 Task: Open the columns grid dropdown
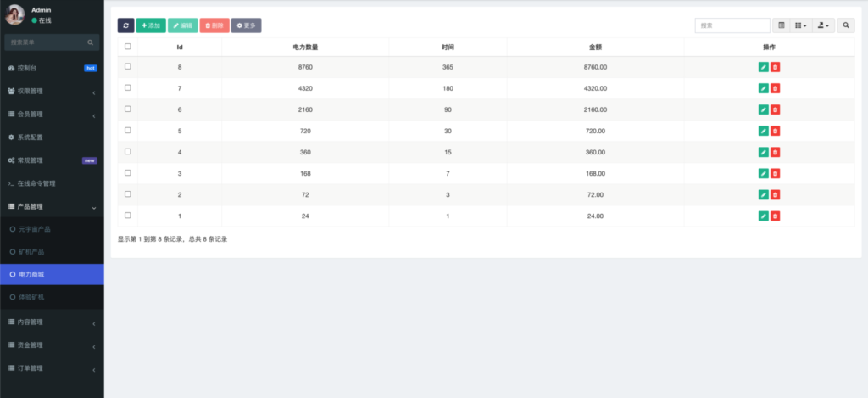click(x=801, y=26)
